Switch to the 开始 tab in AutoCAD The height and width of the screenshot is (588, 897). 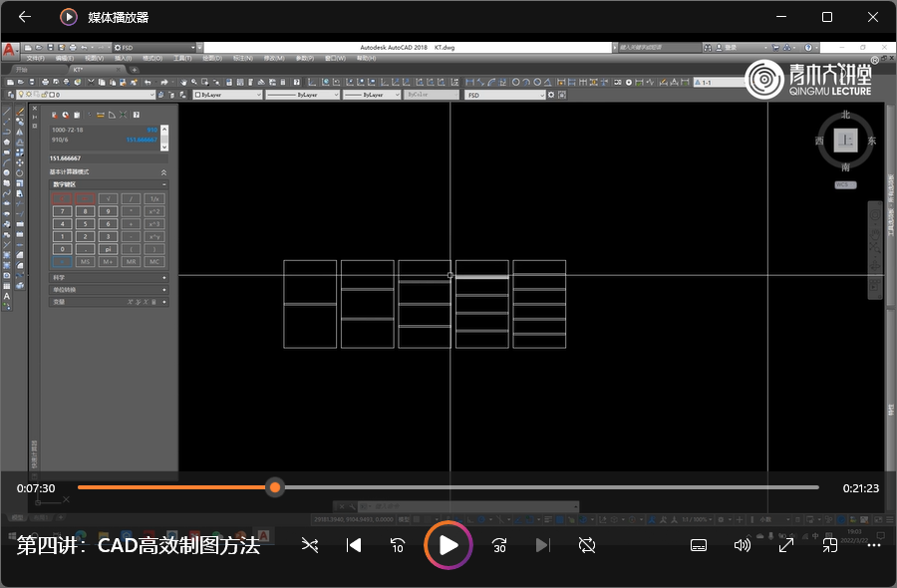(21, 70)
